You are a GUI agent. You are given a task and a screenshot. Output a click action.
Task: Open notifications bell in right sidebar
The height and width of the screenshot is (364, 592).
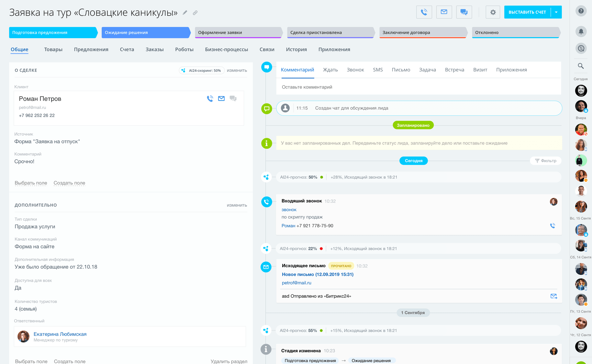tap(581, 31)
